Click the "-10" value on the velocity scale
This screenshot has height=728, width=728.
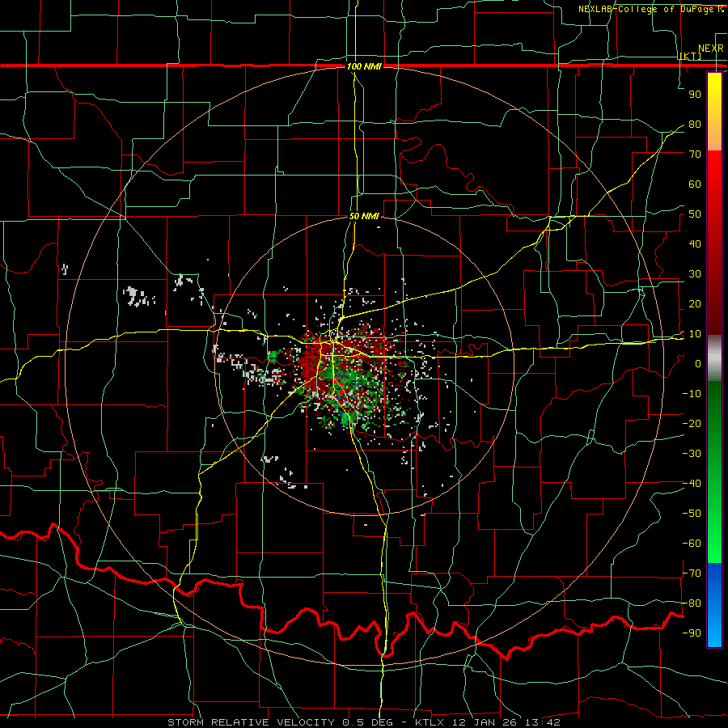point(692,394)
